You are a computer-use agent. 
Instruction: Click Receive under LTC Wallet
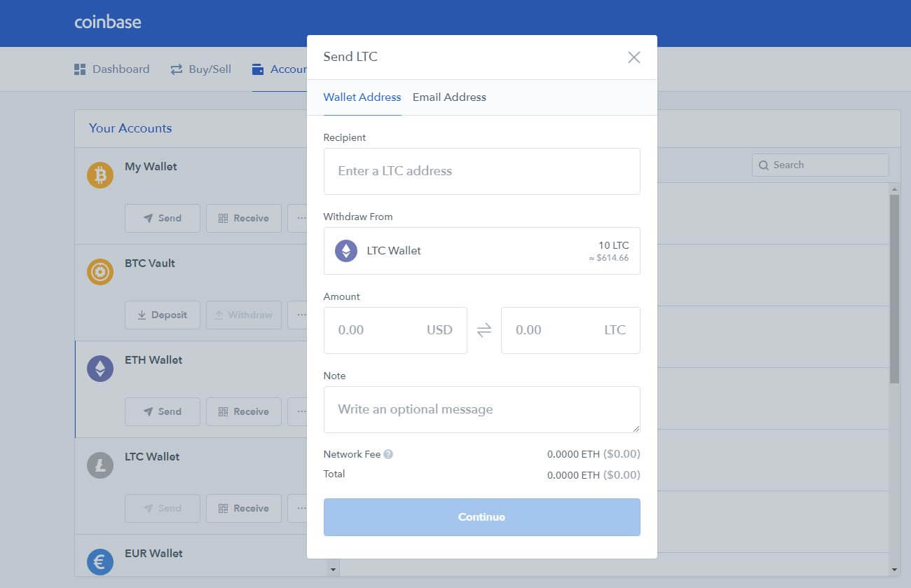[x=244, y=509]
